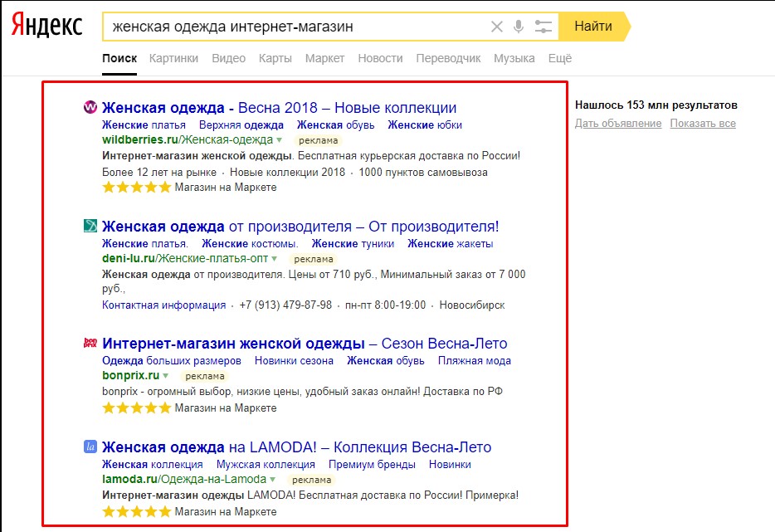Open the Ещё more services menu
Image resolution: width=775 pixels, height=532 pixels.
pos(560,58)
